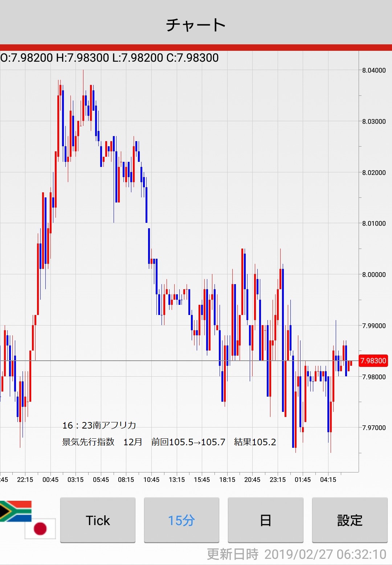Tap the チャート title header
The height and width of the screenshot is (565, 392).
(196, 25)
